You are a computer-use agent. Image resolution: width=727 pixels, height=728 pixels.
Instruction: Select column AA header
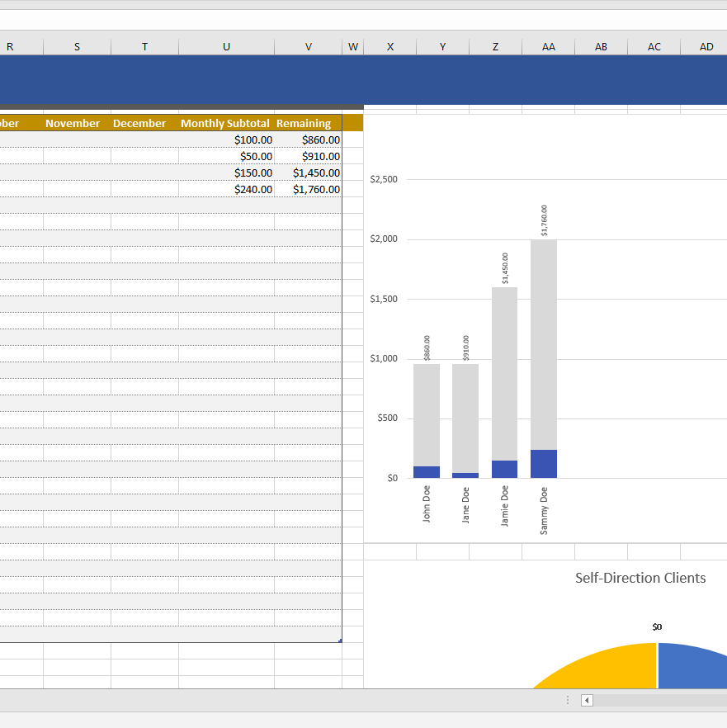point(548,47)
